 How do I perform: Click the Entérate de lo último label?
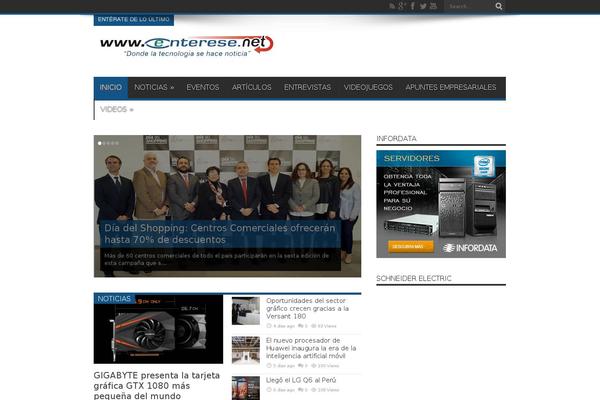click(134, 20)
